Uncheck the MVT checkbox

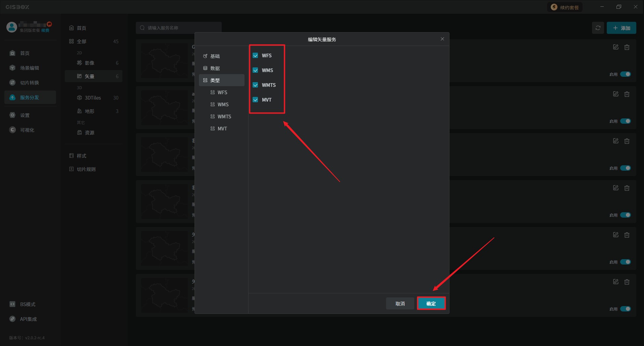tap(255, 100)
